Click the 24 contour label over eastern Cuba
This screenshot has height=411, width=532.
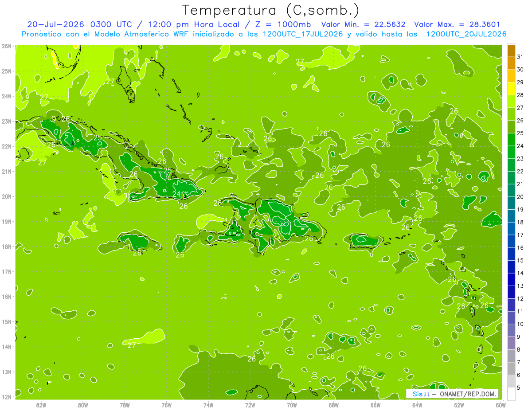pyautogui.click(x=176, y=194)
